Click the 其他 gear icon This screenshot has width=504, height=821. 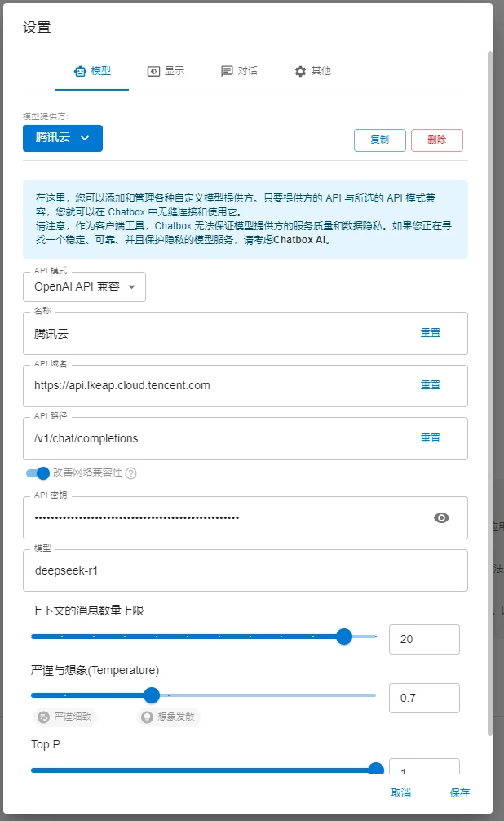pos(300,71)
